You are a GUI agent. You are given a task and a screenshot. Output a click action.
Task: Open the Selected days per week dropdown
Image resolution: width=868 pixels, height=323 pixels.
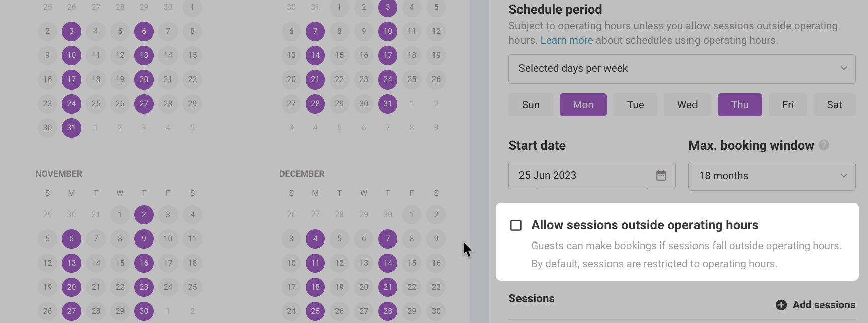[x=682, y=69]
